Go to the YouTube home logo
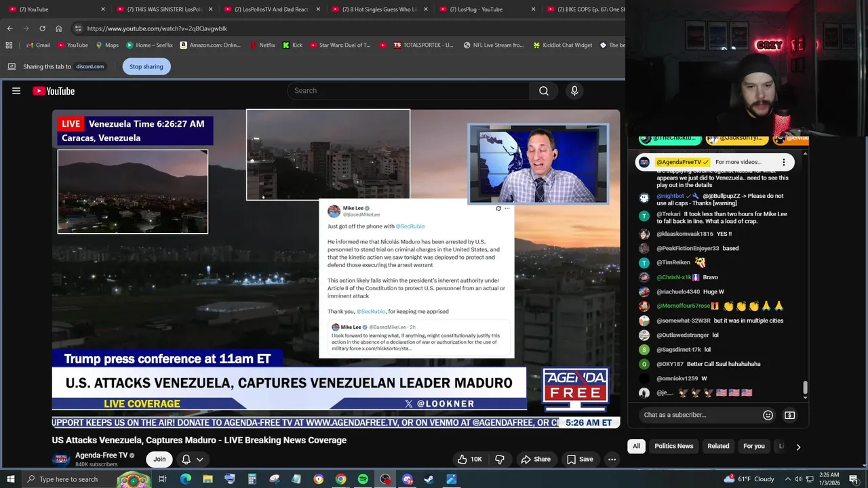Image resolution: width=868 pixels, height=488 pixels. coord(54,91)
